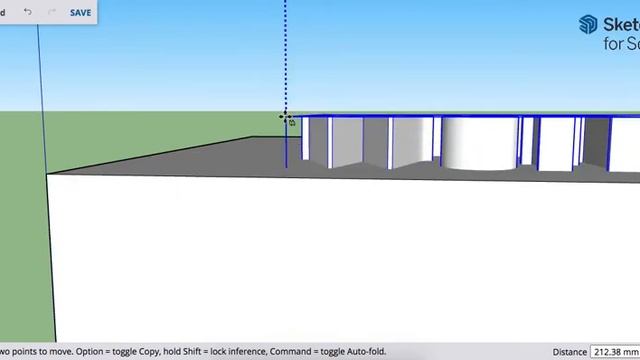
Task: Click the SAVE button
Action: coord(80,13)
